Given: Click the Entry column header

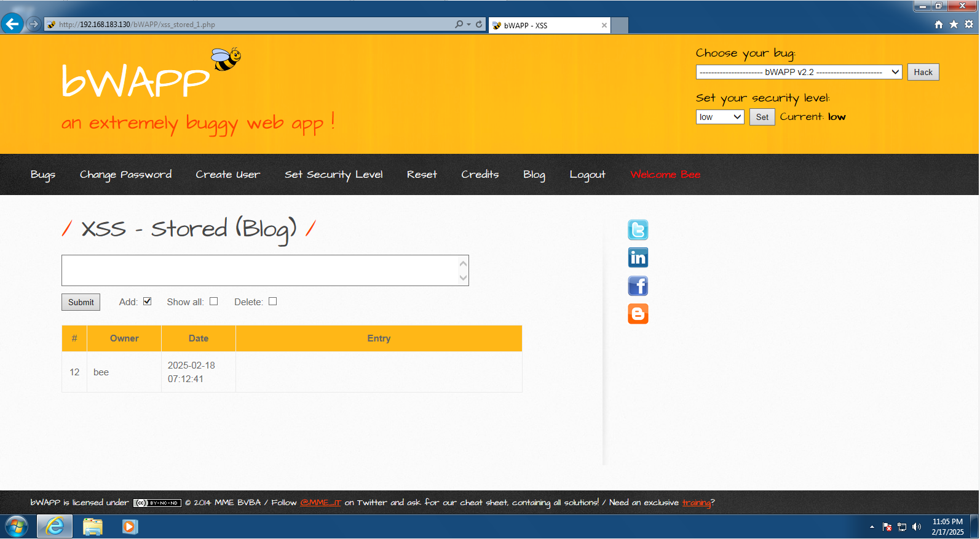Looking at the screenshot, I should click(379, 338).
